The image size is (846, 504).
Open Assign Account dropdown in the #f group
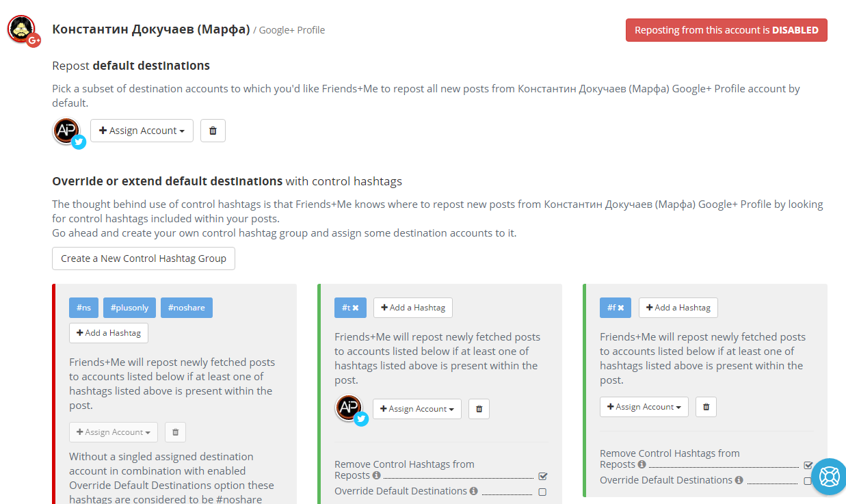click(644, 407)
